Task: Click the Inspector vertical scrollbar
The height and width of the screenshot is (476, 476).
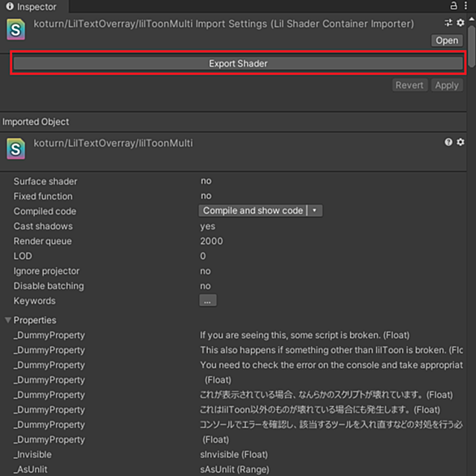Action: pos(471,46)
